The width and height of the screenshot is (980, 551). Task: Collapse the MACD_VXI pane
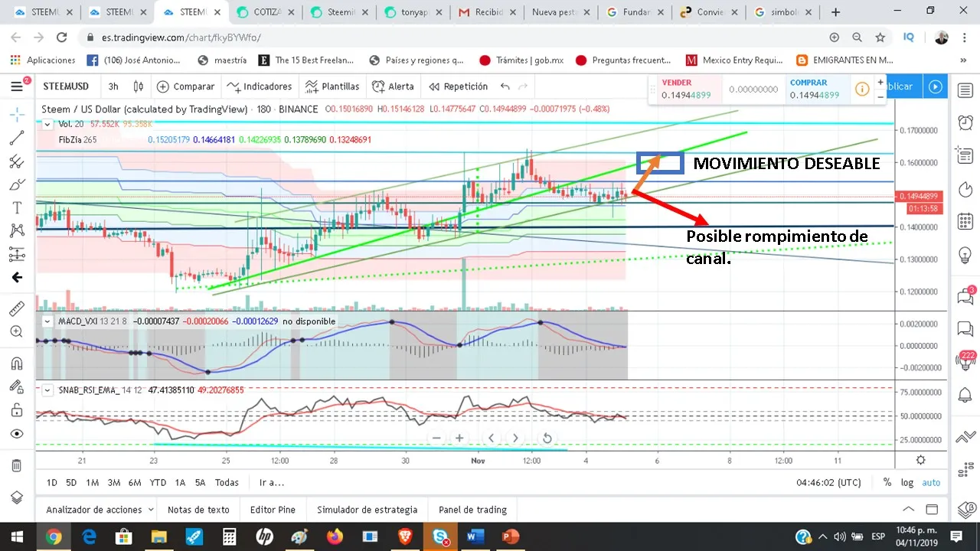[x=47, y=321]
